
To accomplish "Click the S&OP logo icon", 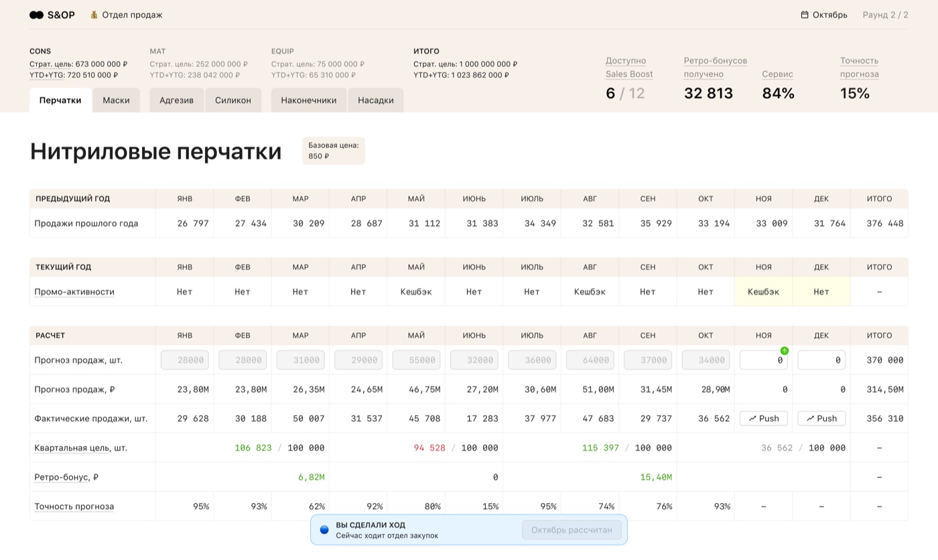I will point(36,15).
